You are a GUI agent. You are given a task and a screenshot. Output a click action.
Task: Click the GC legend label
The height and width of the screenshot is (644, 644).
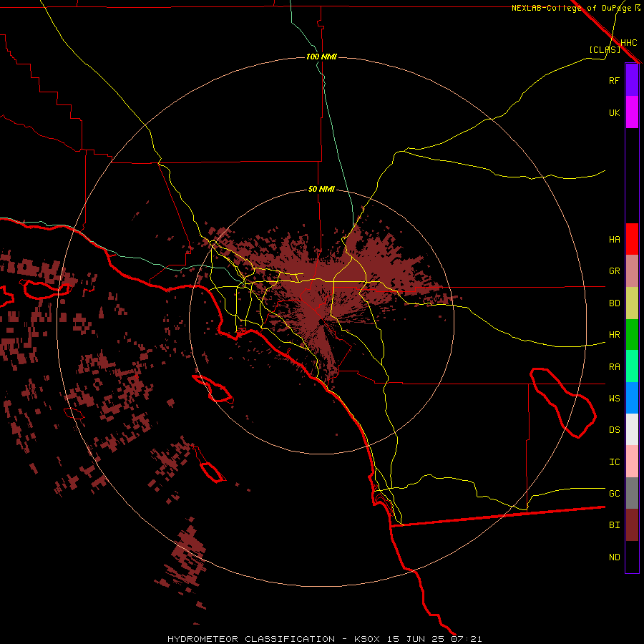pyautogui.click(x=614, y=494)
